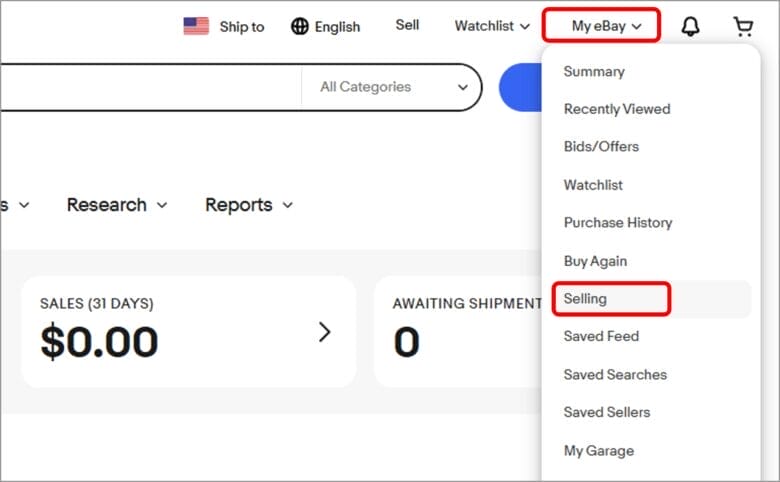780x482 pixels.
Task: Click the Ship to link
Action: click(x=242, y=27)
